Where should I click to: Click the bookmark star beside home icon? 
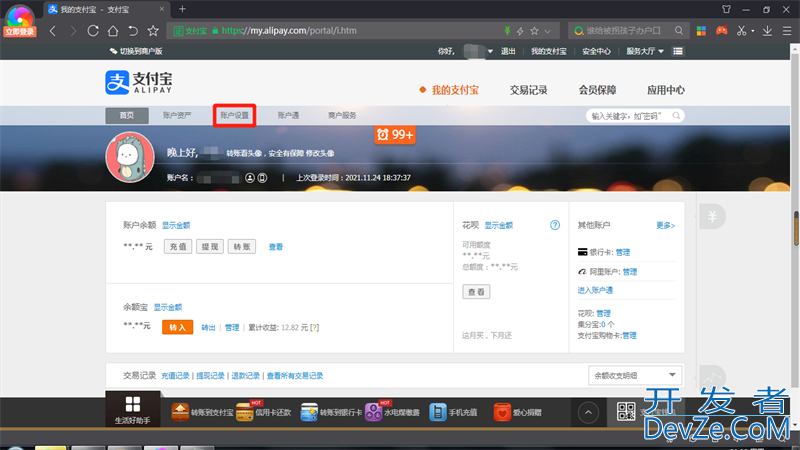tap(153, 31)
